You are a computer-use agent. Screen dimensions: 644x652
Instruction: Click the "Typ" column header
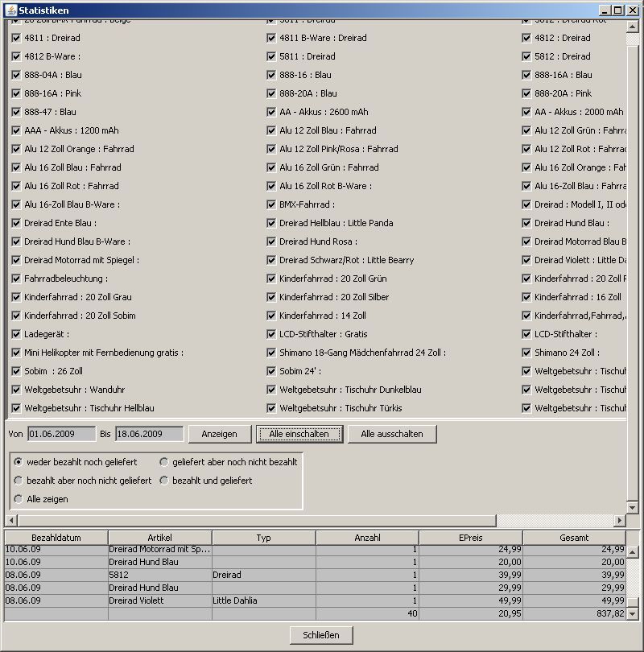click(x=263, y=538)
